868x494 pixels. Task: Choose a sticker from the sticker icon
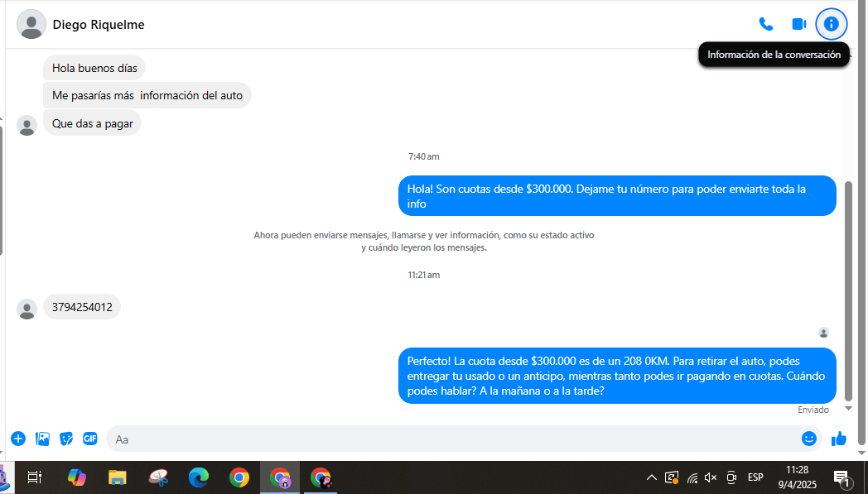(66, 439)
